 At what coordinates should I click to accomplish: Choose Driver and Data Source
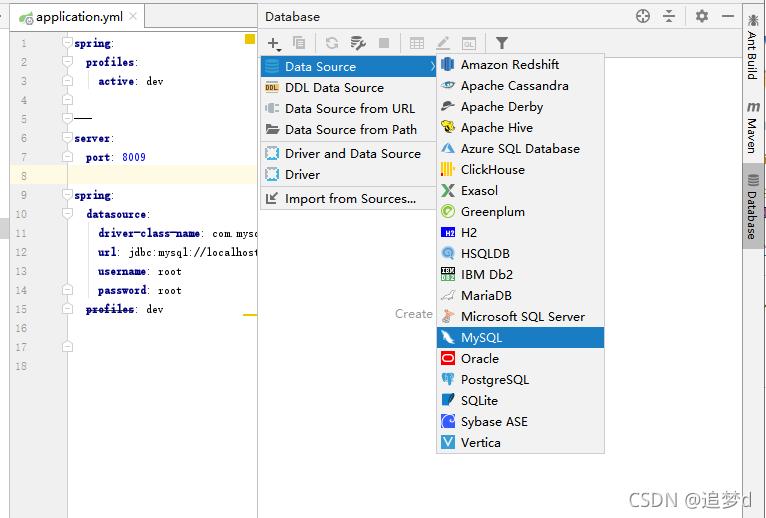tap(348, 153)
